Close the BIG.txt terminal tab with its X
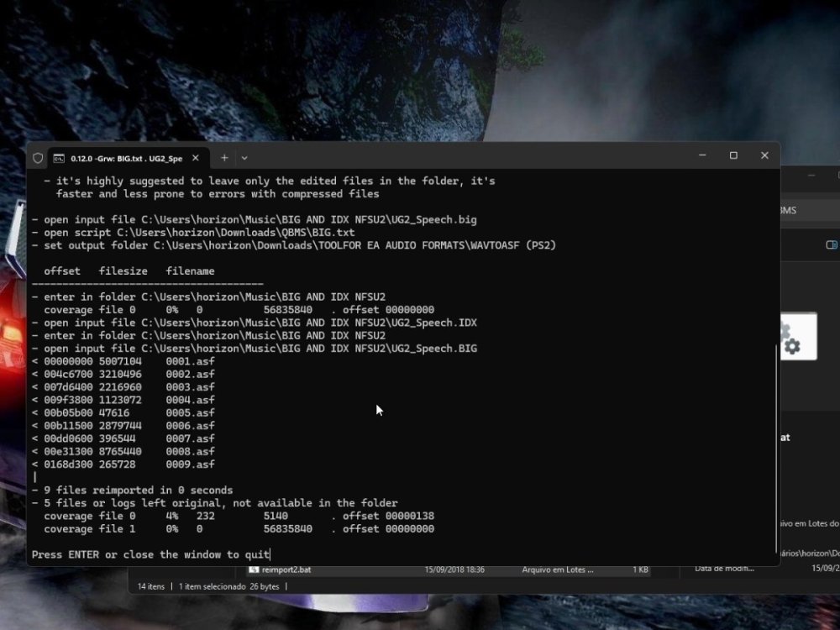The height and width of the screenshot is (630, 840). [x=195, y=157]
